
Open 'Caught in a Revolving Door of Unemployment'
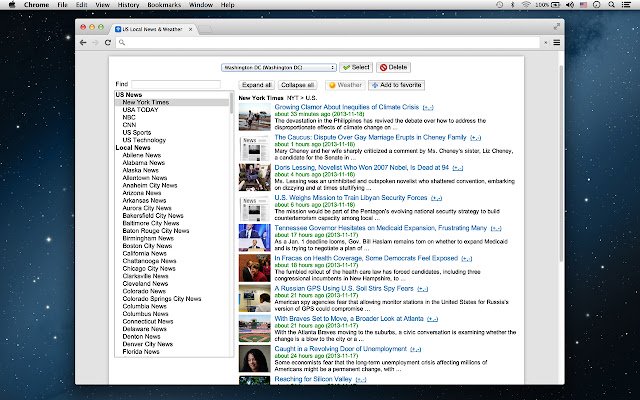pyautogui.click(x=340, y=349)
